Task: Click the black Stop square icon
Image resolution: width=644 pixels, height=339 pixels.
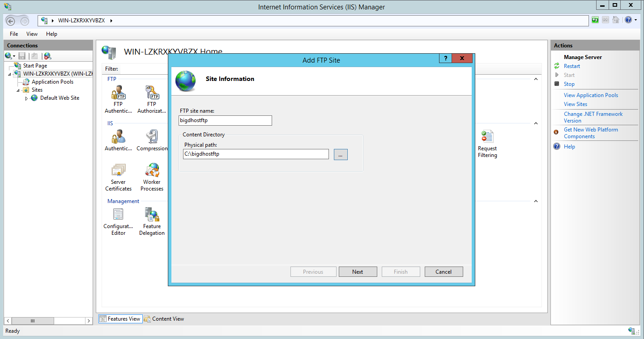Action: (x=557, y=84)
